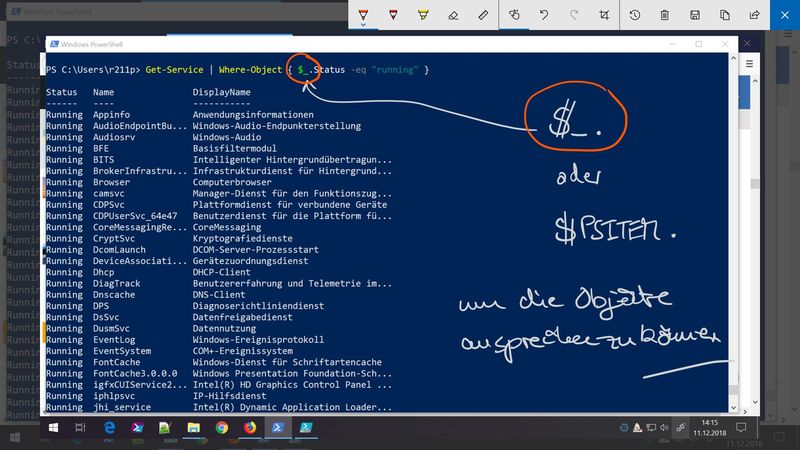Screen dimensions: 800x450
Task: Open the crop tool
Action: point(604,15)
